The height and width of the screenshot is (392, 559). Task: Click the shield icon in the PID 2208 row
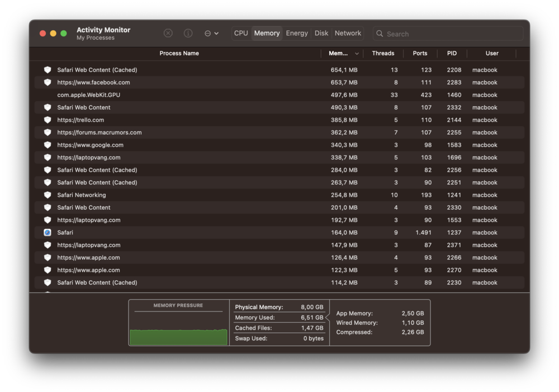(48, 70)
